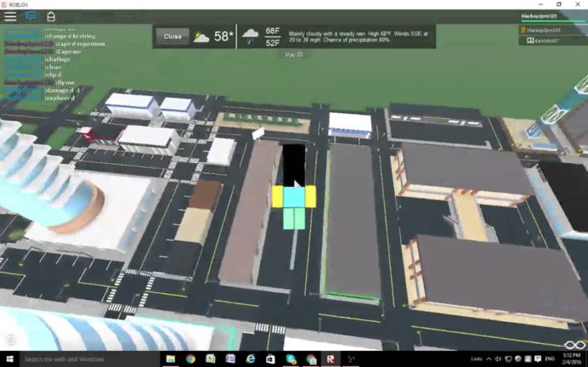Click the blocky avatar character's cyan torso

294,197
